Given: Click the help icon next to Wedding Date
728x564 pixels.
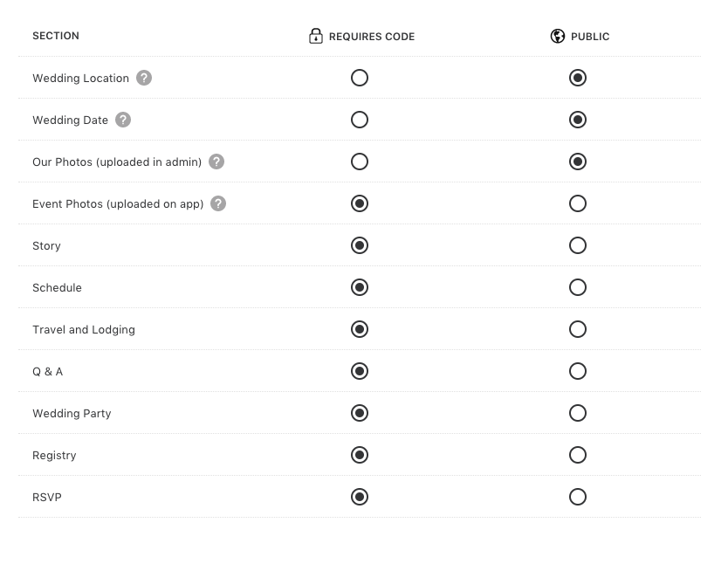Looking at the screenshot, I should click(x=123, y=120).
